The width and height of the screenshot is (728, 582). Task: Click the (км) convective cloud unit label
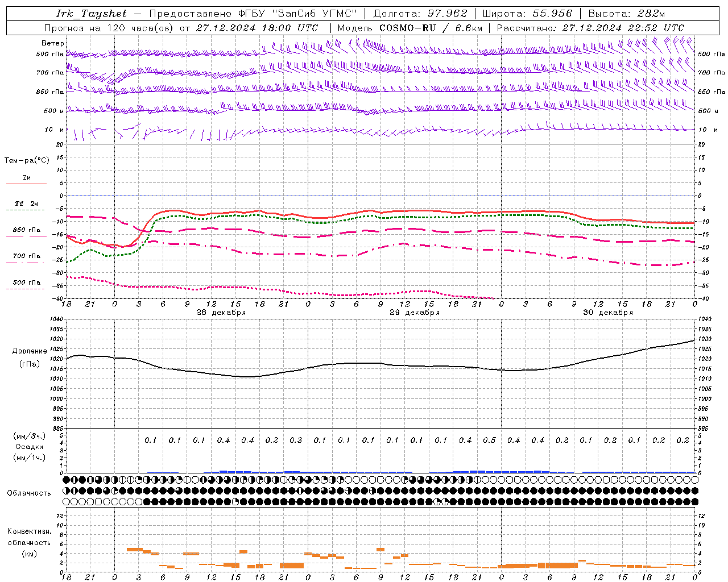coord(29,554)
